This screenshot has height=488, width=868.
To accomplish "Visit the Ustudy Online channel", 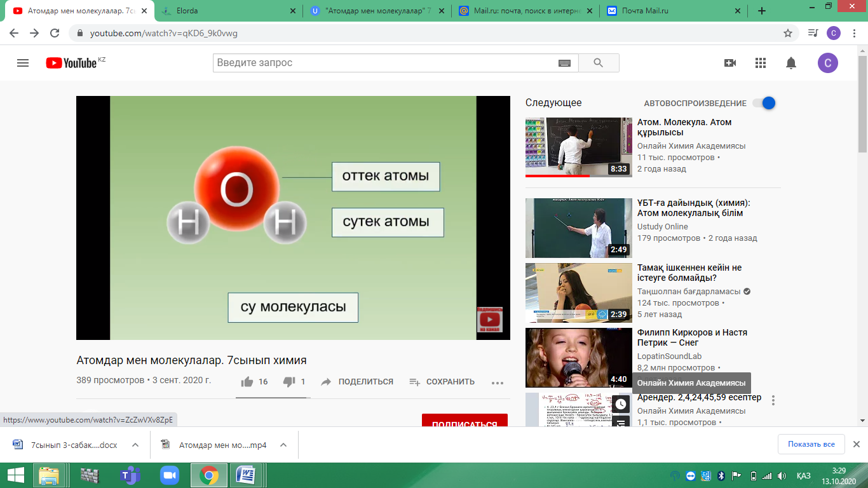I will pos(663,227).
